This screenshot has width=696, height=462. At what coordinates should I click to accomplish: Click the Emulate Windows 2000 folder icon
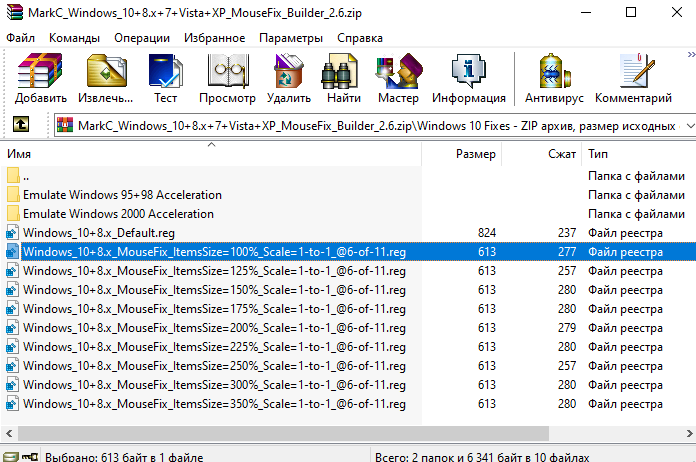click(x=13, y=213)
